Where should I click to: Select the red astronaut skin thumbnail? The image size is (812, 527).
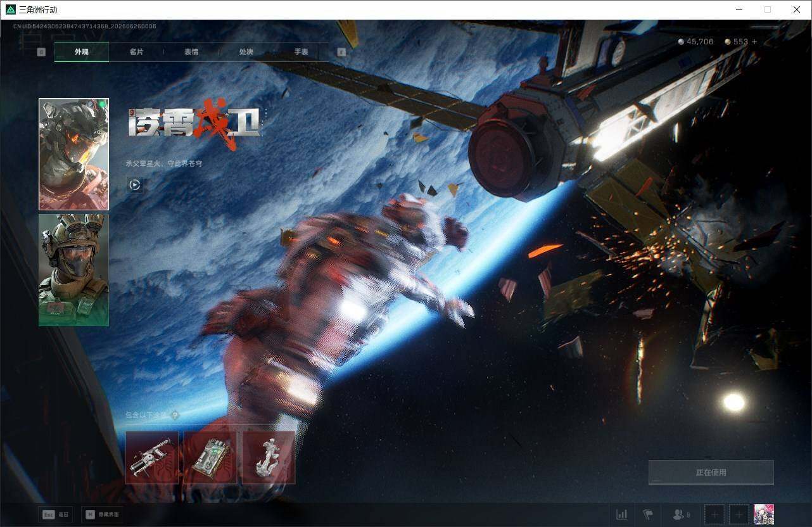(73, 154)
